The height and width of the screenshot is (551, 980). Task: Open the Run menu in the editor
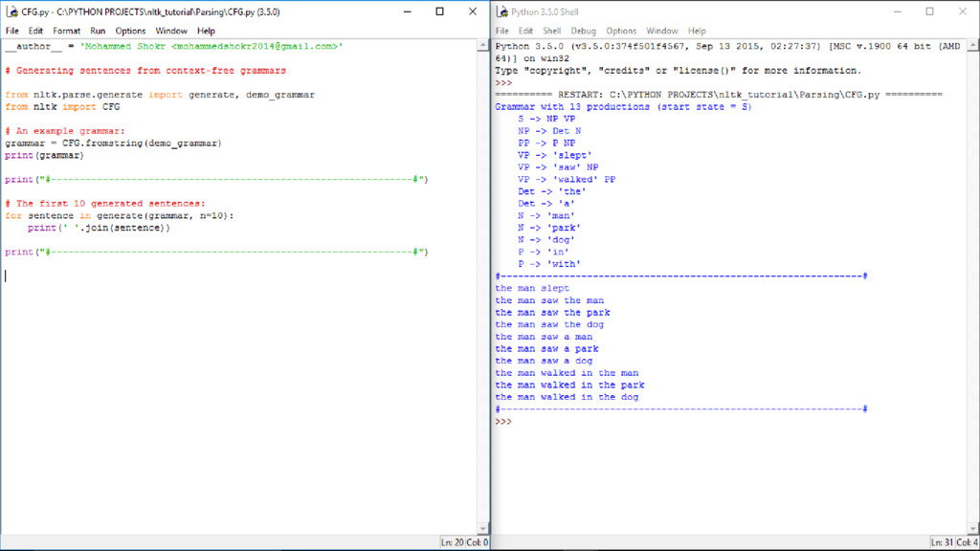(x=98, y=31)
